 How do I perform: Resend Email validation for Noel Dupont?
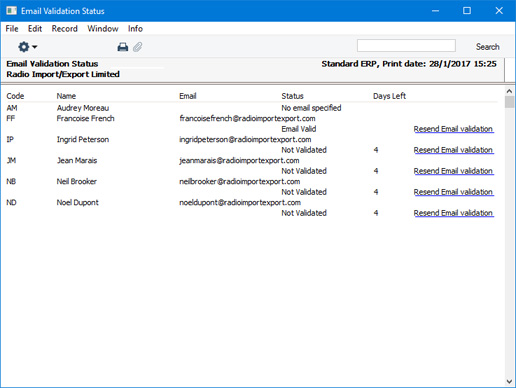click(x=454, y=213)
